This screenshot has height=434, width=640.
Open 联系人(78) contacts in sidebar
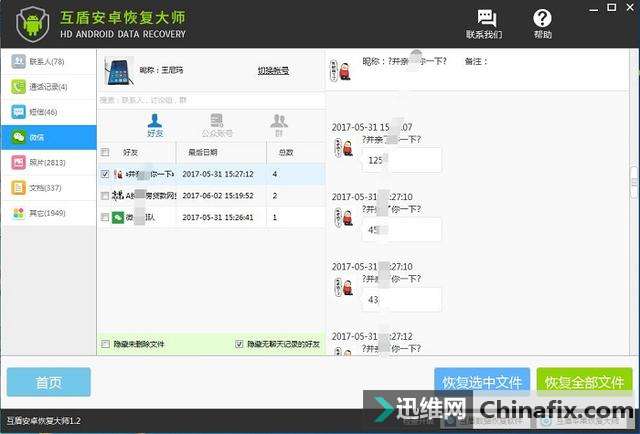point(48,62)
